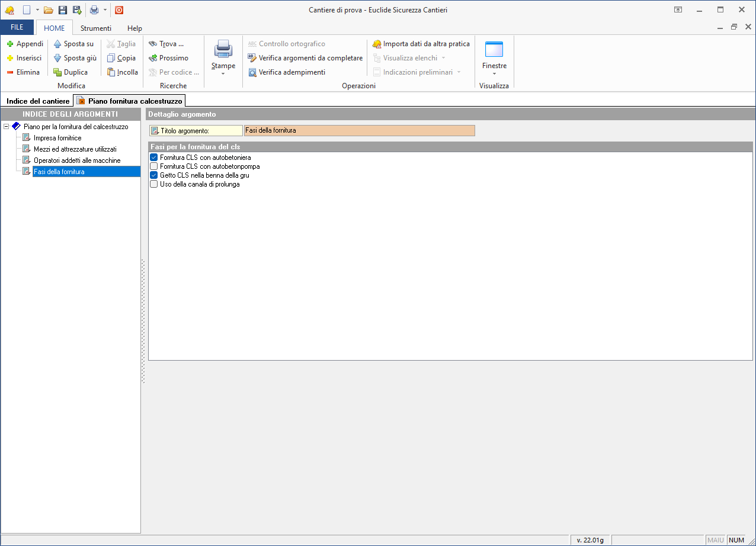Click the Titolo argomento text field
Viewport: 756px width, 546px height.
point(359,130)
